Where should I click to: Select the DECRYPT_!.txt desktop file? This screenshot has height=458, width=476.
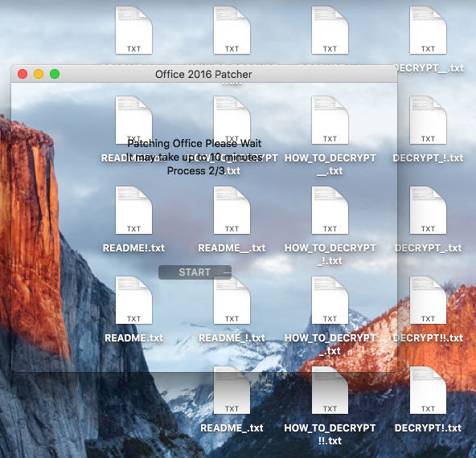(428, 121)
